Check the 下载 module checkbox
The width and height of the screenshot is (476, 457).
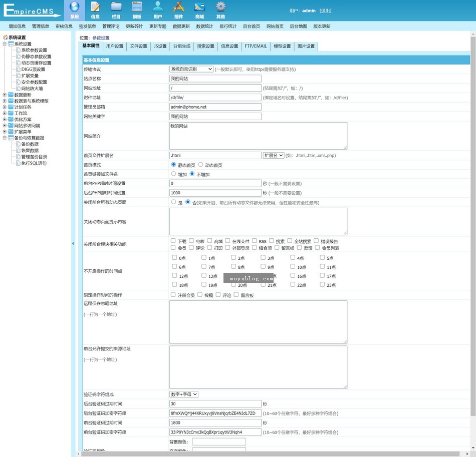click(173, 241)
